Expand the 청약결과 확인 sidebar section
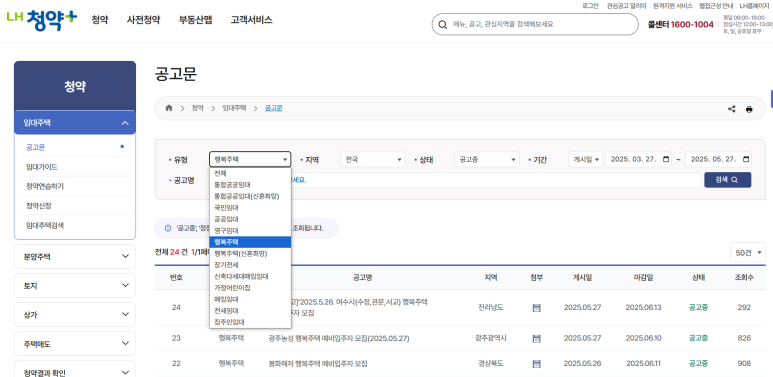Viewport: 773px width, 377px height. 75,369
